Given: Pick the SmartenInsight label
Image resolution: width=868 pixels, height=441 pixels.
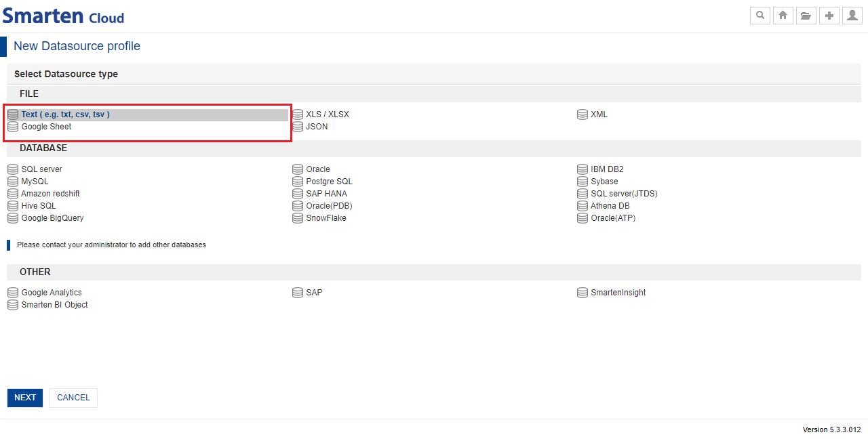Looking at the screenshot, I should point(618,293).
